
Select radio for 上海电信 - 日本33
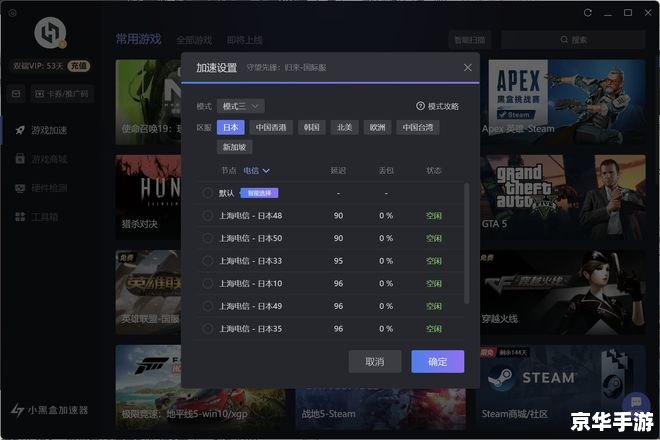coord(207,261)
